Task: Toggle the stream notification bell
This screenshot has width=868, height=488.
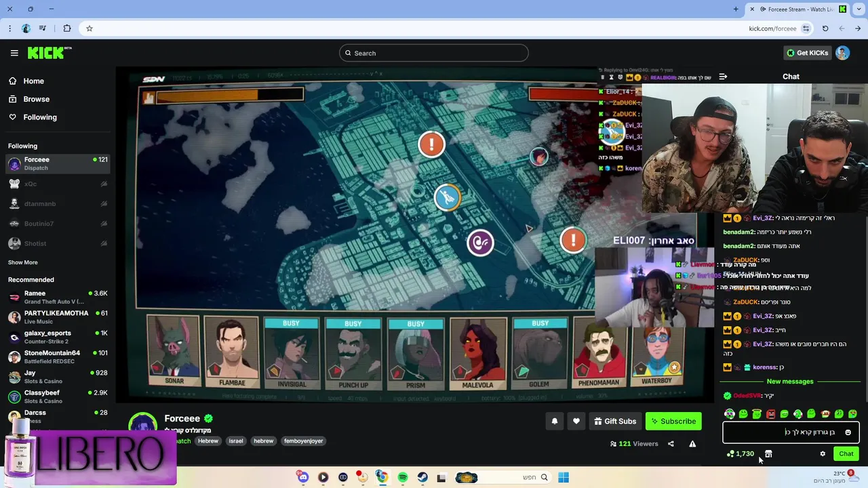Action: 555,421
